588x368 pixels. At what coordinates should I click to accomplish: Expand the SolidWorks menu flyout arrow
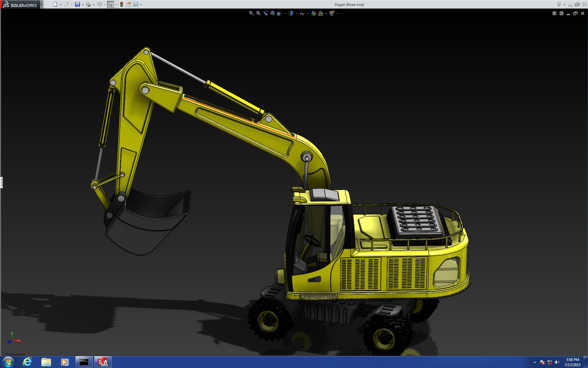42,4
